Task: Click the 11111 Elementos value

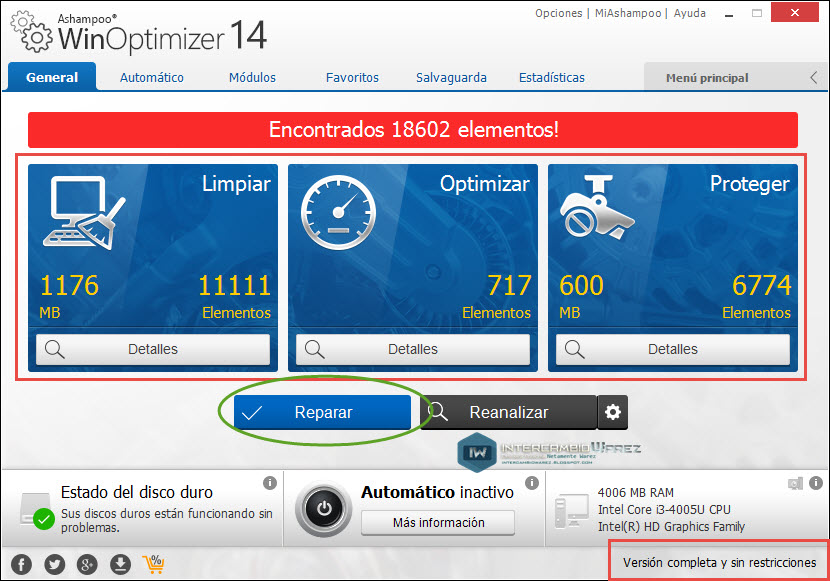Action: point(235,296)
